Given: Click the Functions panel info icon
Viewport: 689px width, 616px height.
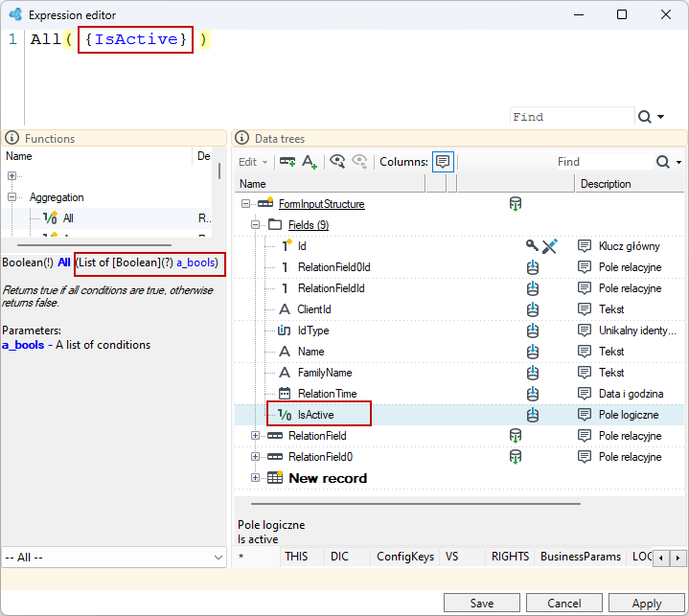Looking at the screenshot, I should (11, 138).
